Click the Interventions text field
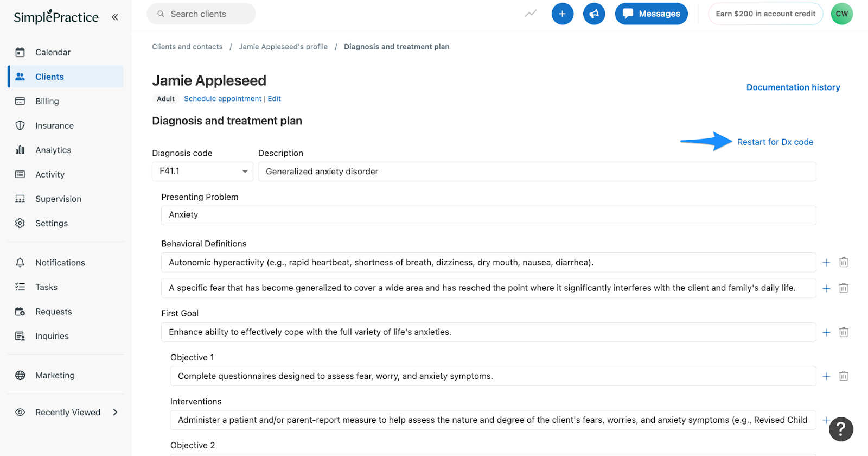 tap(493, 420)
